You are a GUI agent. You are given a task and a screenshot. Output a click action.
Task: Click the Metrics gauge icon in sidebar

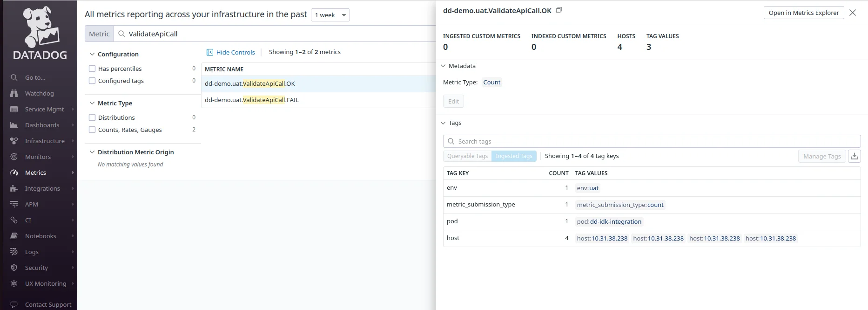coord(14,172)
